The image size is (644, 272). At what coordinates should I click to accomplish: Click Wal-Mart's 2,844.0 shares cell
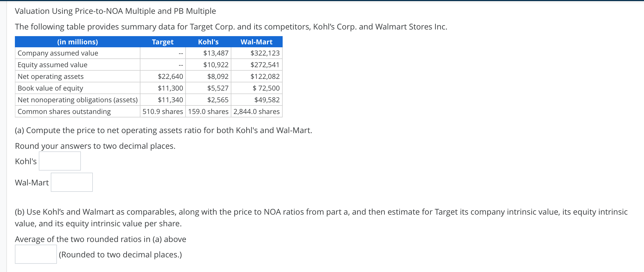[x=257, y=112]
